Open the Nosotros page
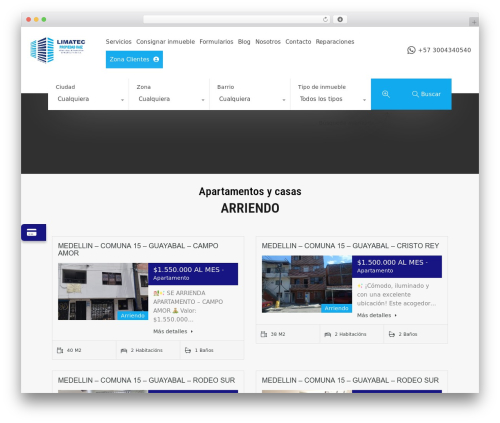500x423 pixels. (x=268, y=42)
